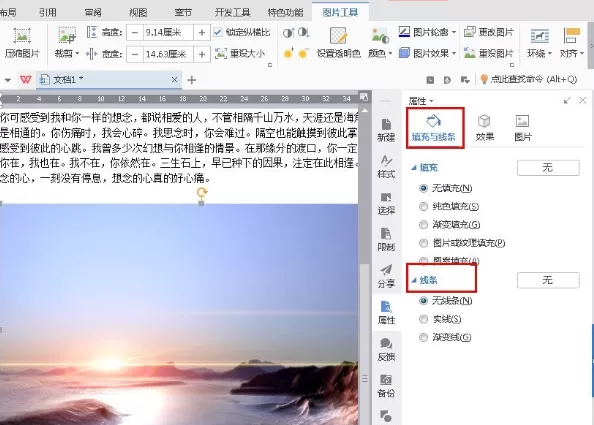
Task: Click the height field showing 9.14厘米
Action: (x=168, y=33)
